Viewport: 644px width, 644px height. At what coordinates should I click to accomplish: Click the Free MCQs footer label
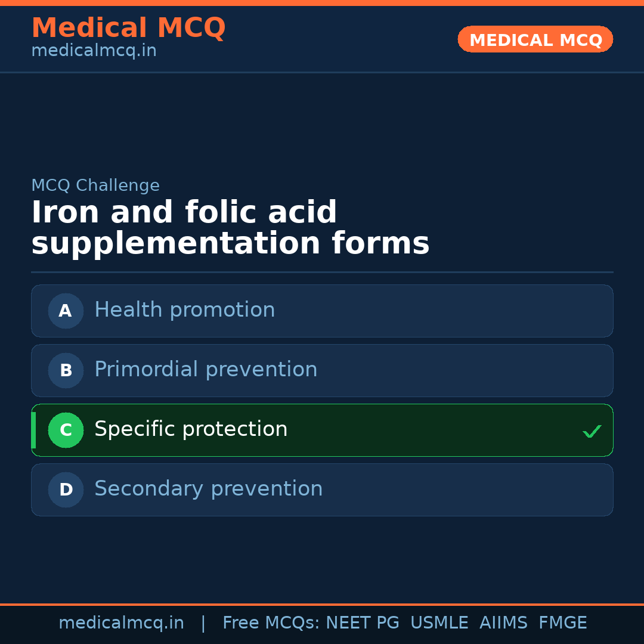(x=271, y=623)
